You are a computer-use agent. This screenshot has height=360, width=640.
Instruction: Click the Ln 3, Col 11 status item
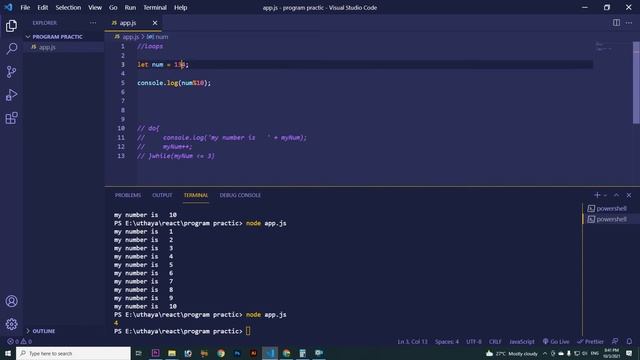(412, 342)
